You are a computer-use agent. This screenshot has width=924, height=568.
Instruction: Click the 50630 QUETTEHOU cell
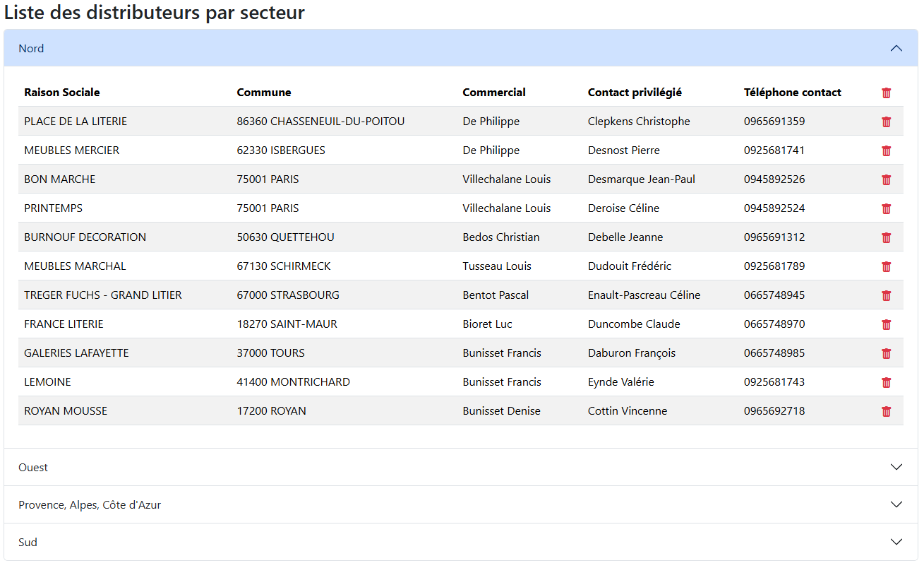tap(285, 237)
